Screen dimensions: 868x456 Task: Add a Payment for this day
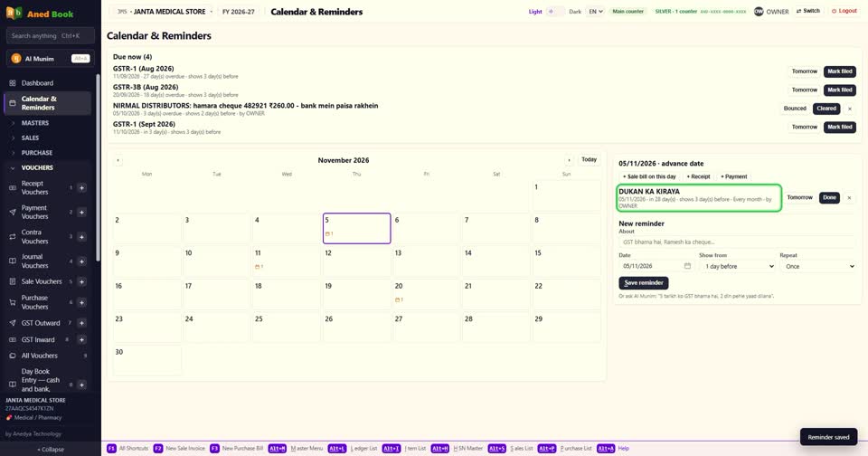[x=734, y=176]
